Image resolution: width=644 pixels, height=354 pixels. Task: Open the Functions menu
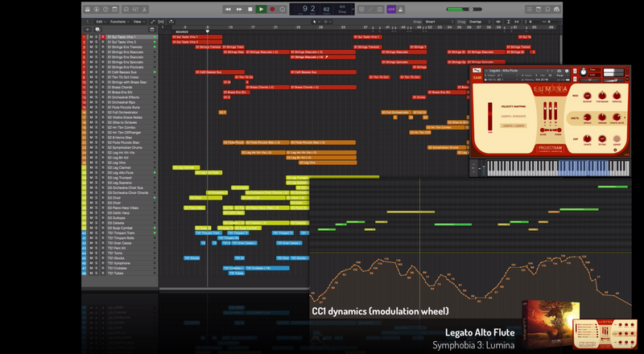click(x=119, y=22)
